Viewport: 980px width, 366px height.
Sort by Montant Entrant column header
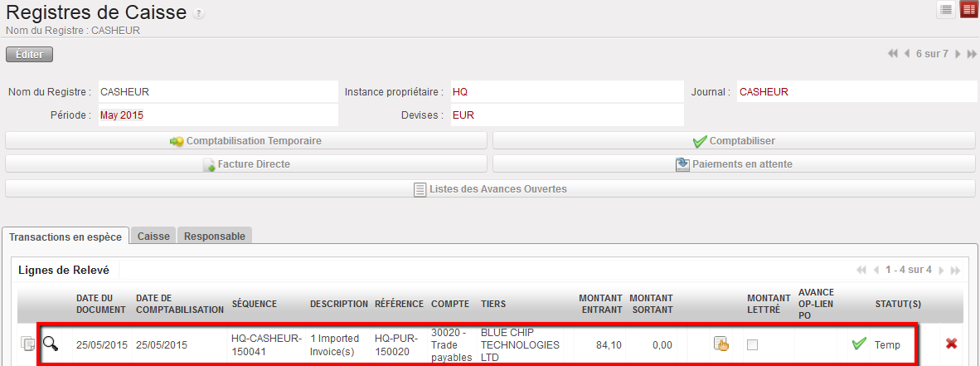tap(600, 304)
